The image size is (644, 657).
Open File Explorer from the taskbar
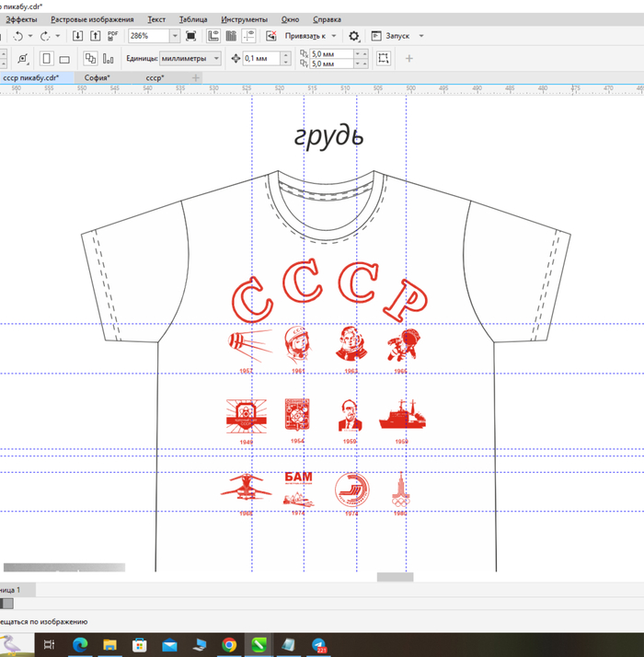(109, 644)
